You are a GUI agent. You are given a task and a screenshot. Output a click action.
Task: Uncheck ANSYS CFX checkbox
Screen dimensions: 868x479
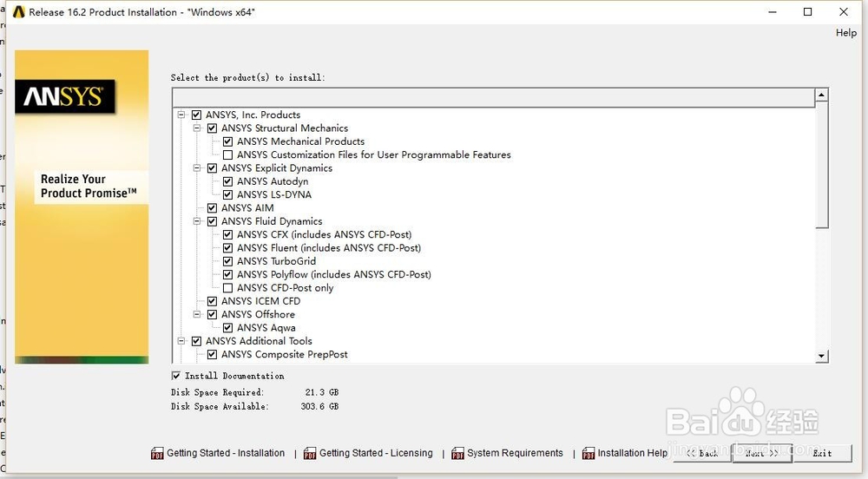(x=227, y=234)
